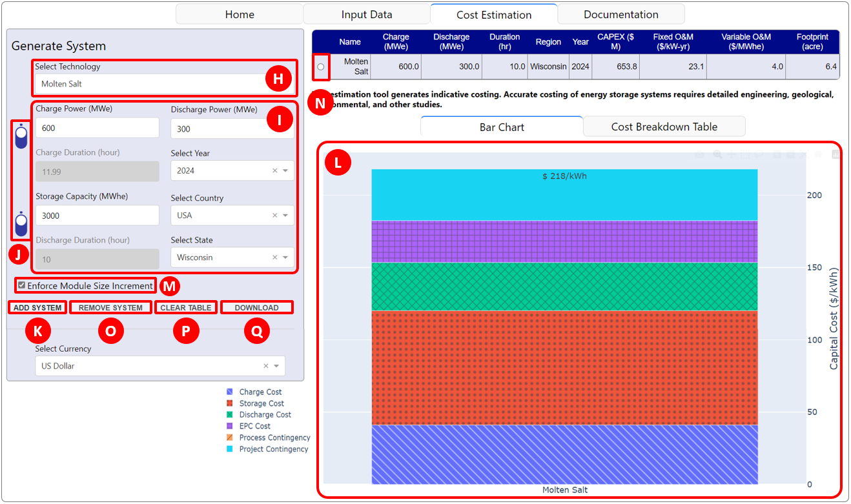Toggle Charge Cost legend swatch
The height and width of the screenshot is (504, 851).
tap(230, 392)
